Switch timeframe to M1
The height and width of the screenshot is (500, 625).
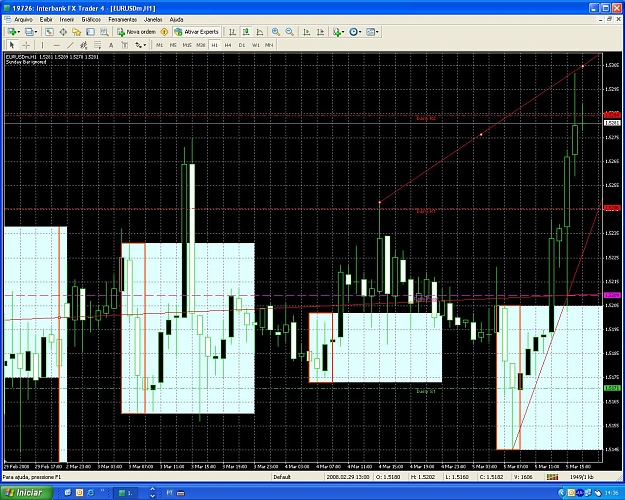click(x=159, y=45)
